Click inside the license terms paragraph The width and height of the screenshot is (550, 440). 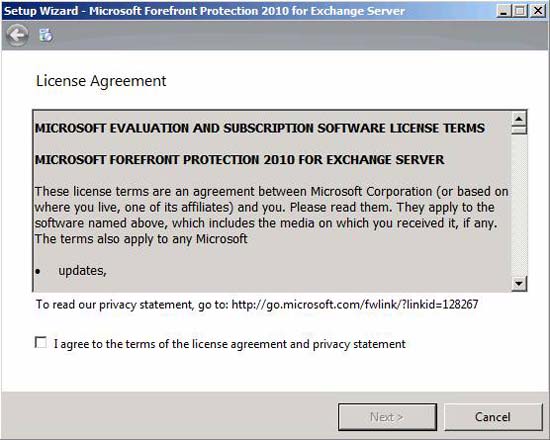tap(271, 215)
